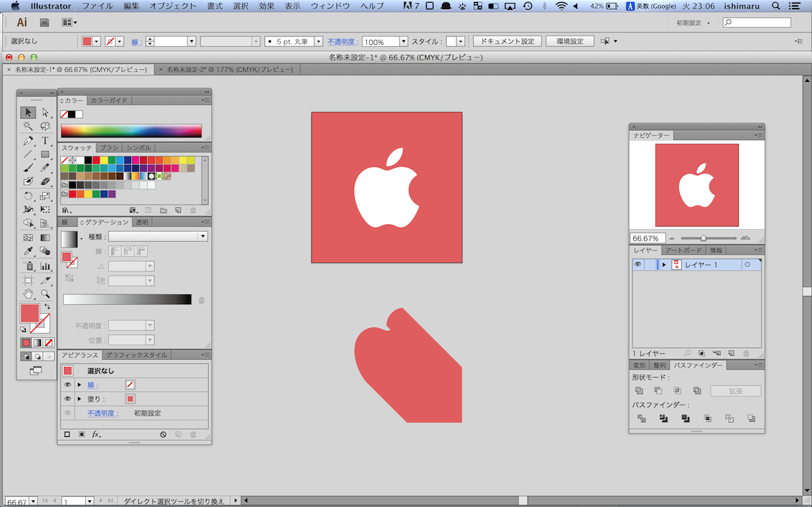Click the Swap Fill and Stroke arrow
The width and height of the screenshot is (812, 507).
(x=47, y=307)
